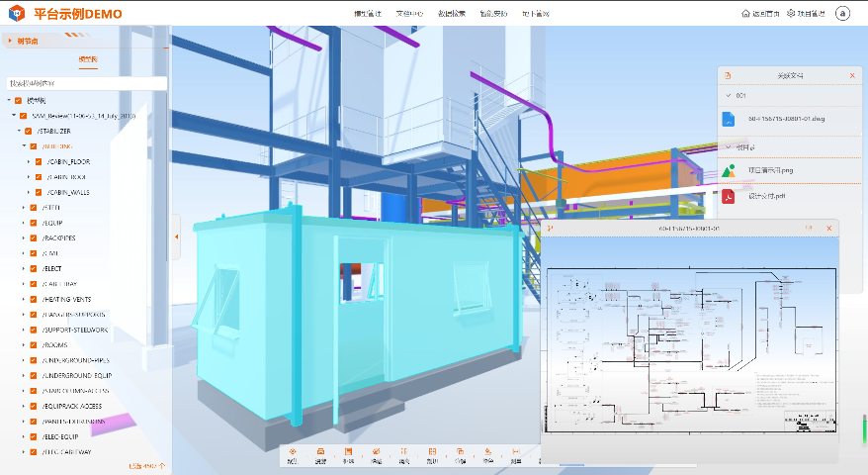This screenshot has height=475, width=868.
Task: Select the model tree tab in left panel
Action: pos(87,60)
